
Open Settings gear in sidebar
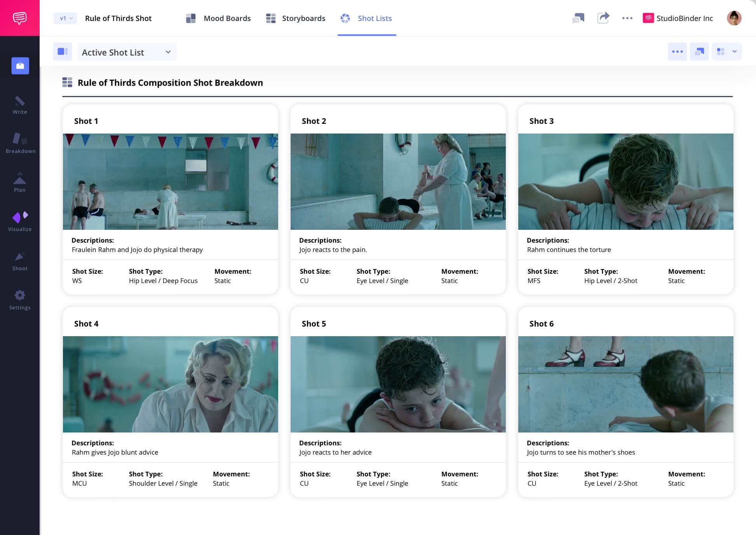pos(20,300)
